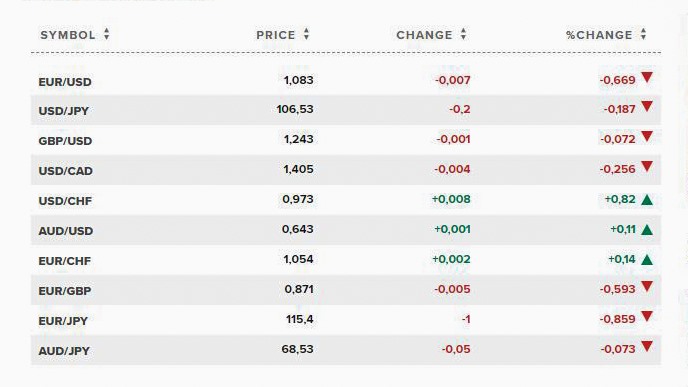Sort table by CHANGE column arrows
The image size is (688, 387).
tap(463, 34)
